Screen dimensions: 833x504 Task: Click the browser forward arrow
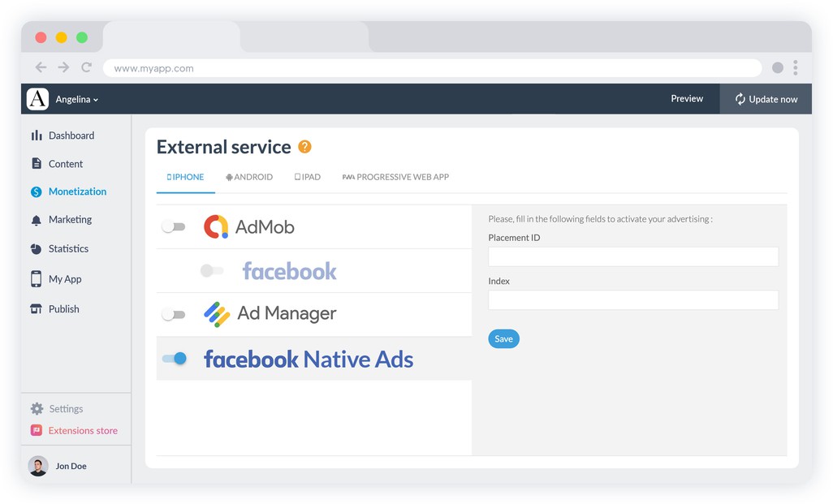tap(64, 67)
